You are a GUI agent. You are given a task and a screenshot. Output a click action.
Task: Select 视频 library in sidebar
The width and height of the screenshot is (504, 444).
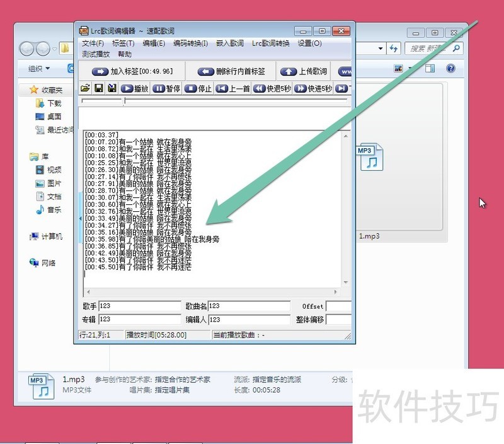(49, 170)
